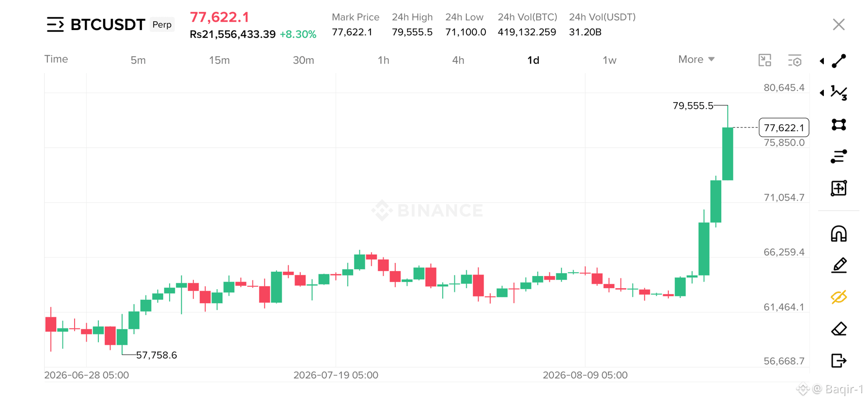
Task: Click the 56,668.7 price axis label
Action: click(x=784, y=361)
